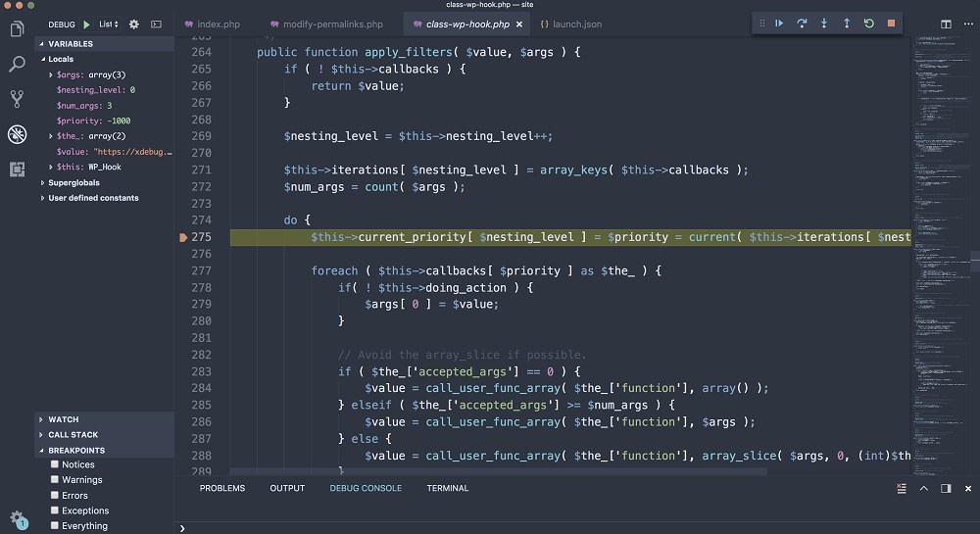Image resolution: width=980 pixels, height=534 pixels.
Task: Switch to the index.php tab
Action: pyautogui.click(x=218, y=24)
